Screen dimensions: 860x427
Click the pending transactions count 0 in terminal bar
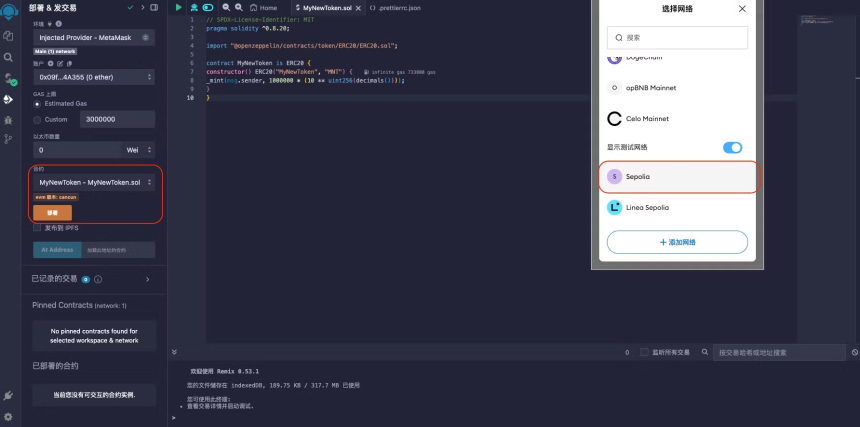[627, 352]
